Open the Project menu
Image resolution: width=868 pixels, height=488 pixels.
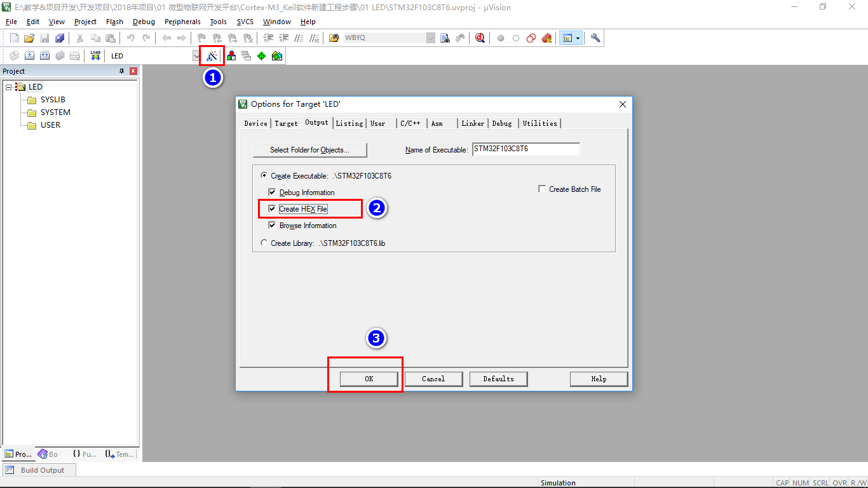pyautogui.click(x=85, y=22)
